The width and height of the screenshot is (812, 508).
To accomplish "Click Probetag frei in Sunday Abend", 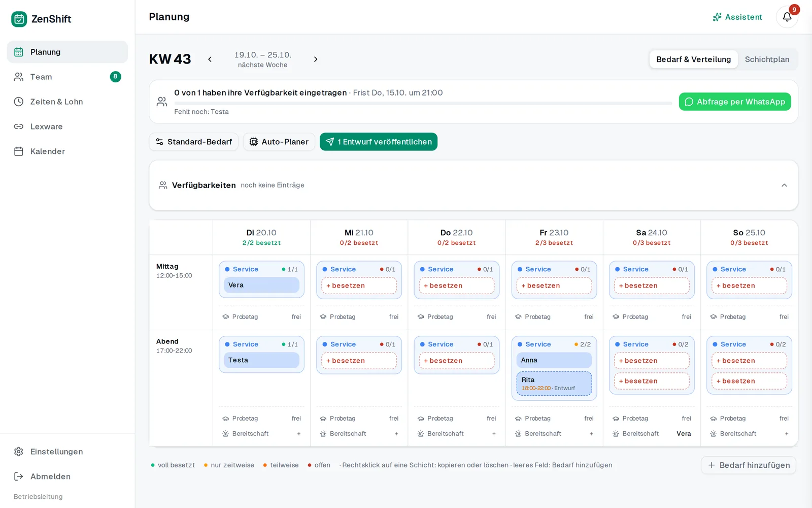I will (x=749, y=419).
